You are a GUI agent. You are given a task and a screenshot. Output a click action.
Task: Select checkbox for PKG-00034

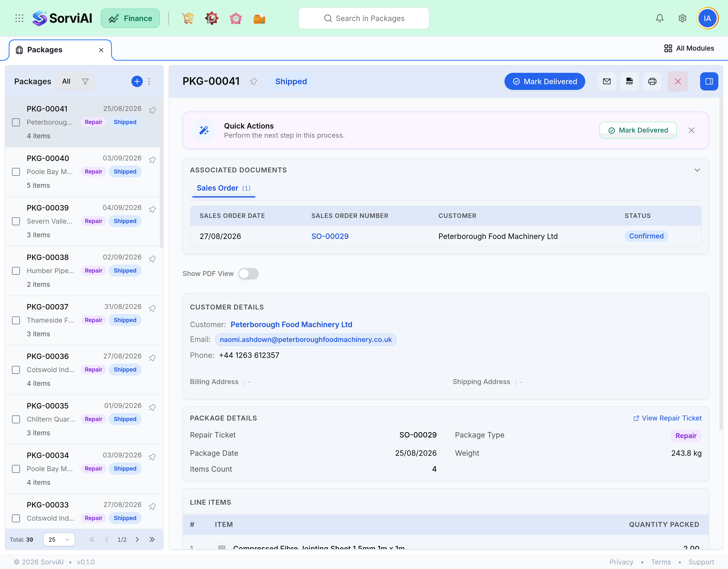[x=16, y=469]
